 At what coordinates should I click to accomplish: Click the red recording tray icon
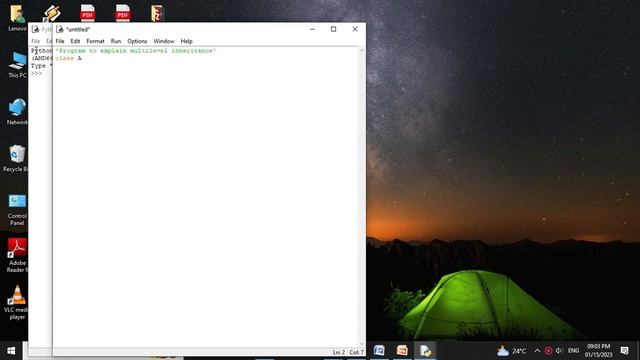548,351
